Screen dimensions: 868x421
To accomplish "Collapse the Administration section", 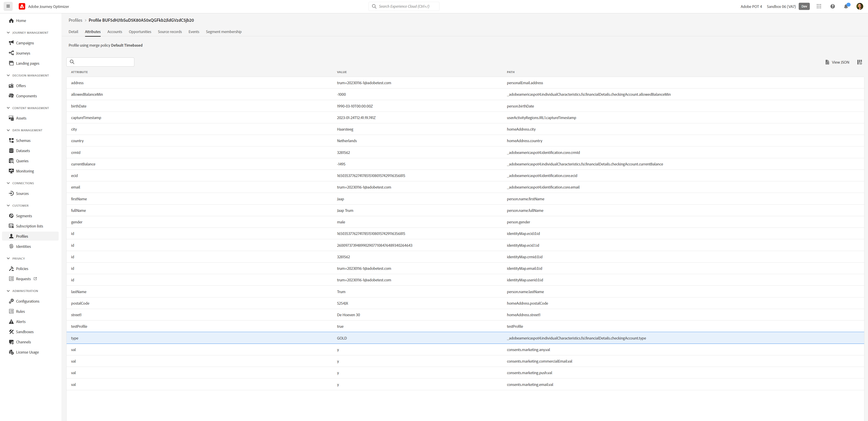I will [8, 291].
